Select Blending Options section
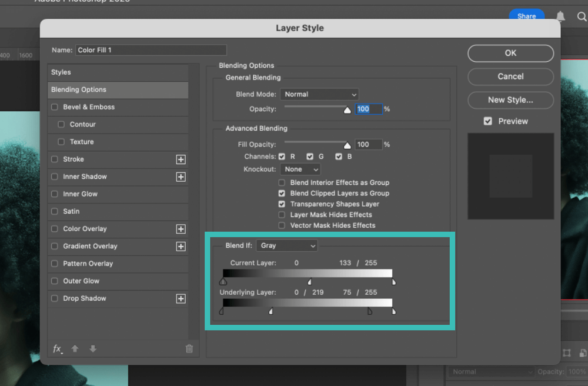588x386 pixels. click(118, 89)
